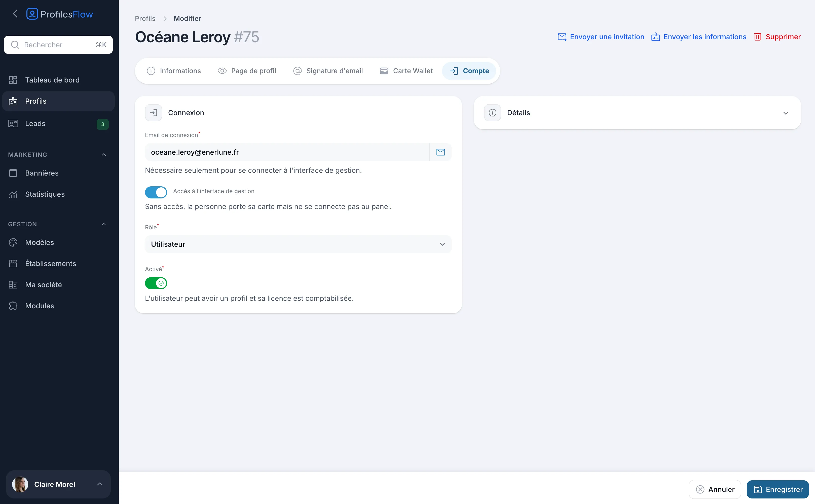815x504 pixels.
Task: Click the Enregistrer button
Action: tap(778, 489)
